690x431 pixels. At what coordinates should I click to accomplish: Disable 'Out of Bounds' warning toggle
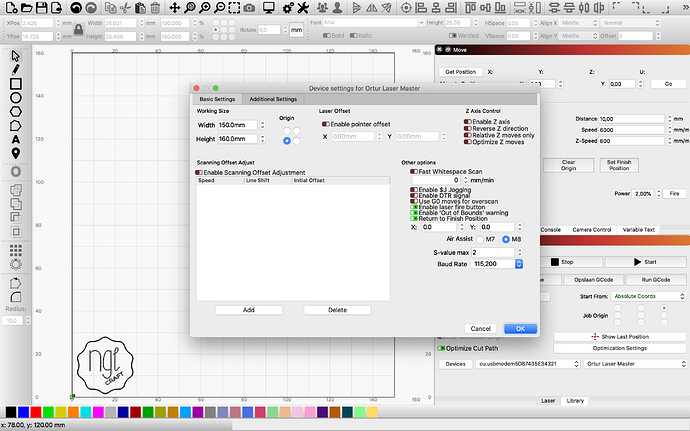click(x=414, y=213)
